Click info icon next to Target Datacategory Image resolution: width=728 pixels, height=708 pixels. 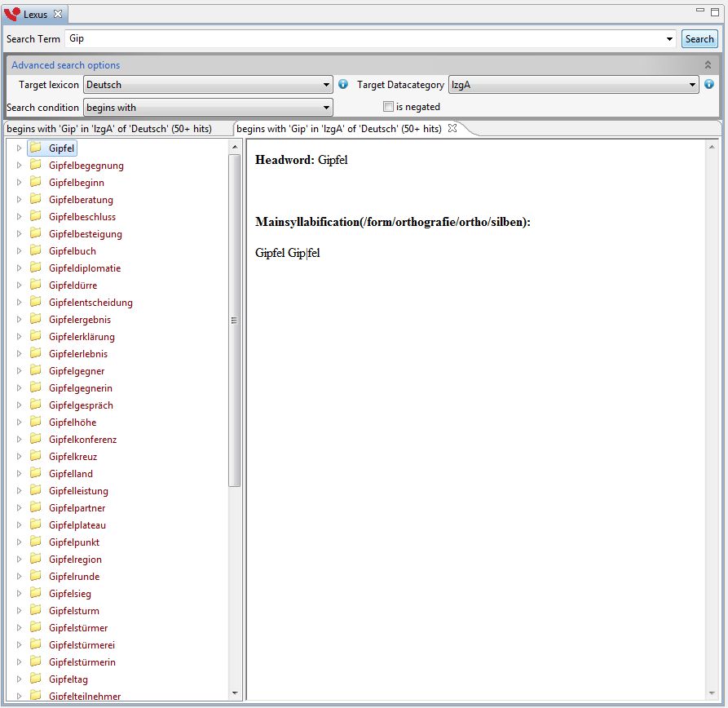(x=709, y=84)
